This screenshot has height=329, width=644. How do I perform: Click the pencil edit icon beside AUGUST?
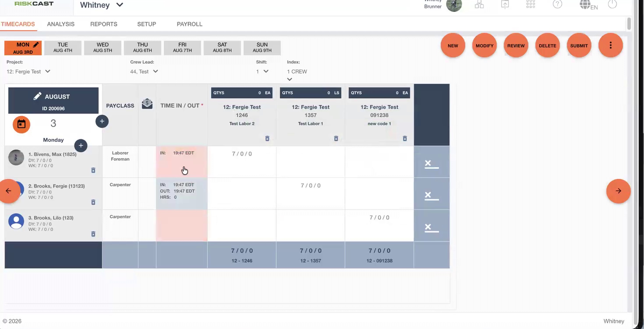[x=37, y=96]
